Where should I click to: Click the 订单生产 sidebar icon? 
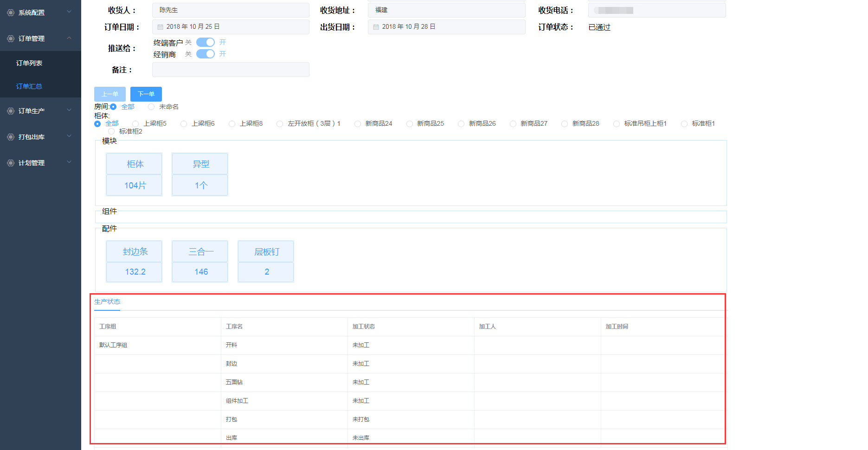click(11, 111)
